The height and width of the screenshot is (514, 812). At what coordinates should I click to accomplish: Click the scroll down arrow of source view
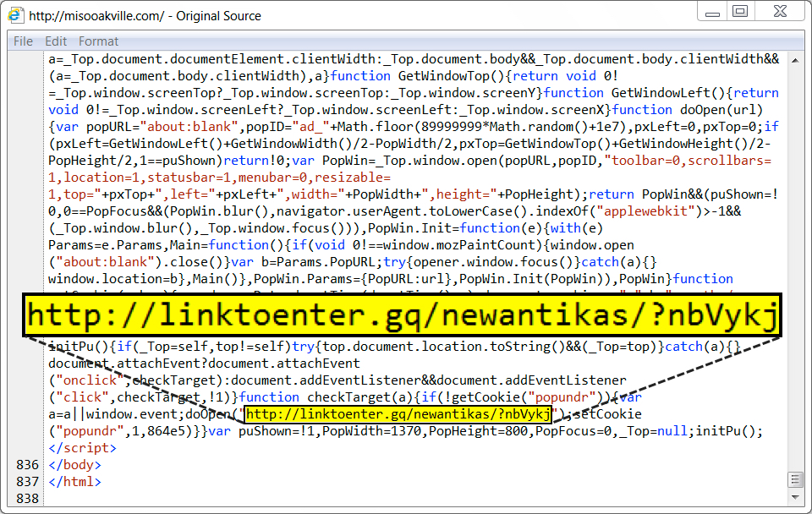795,497
